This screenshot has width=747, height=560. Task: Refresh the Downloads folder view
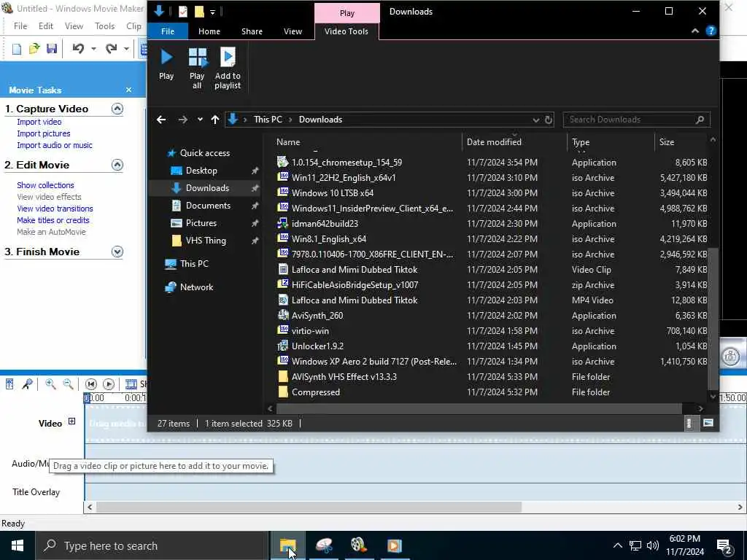[x=549, y=120]
